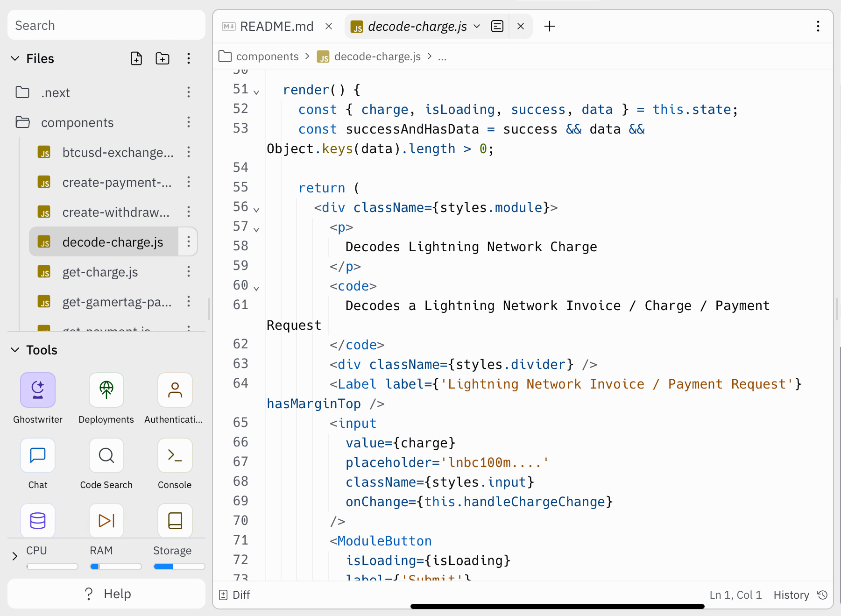Click the file layout icon in decode-charge tab

point(497,26)
